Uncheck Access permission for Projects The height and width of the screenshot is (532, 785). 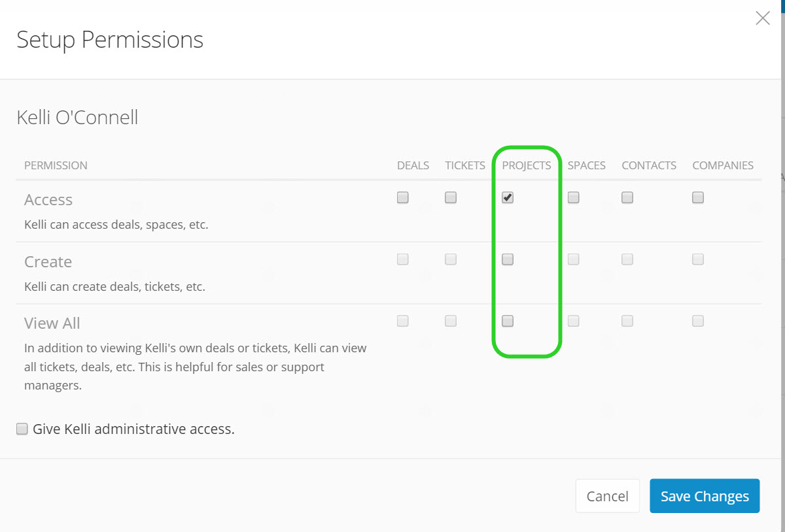coord(508,197)
